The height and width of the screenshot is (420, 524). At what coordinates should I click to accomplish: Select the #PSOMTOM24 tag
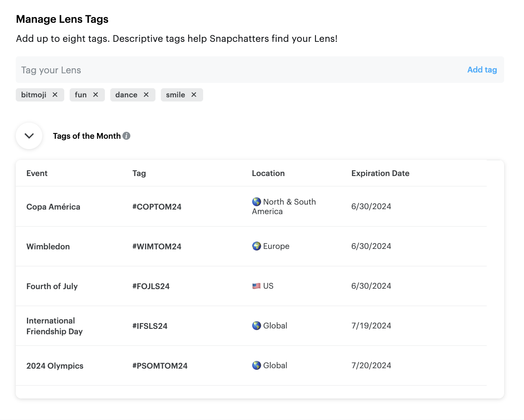tap(160, 366)
